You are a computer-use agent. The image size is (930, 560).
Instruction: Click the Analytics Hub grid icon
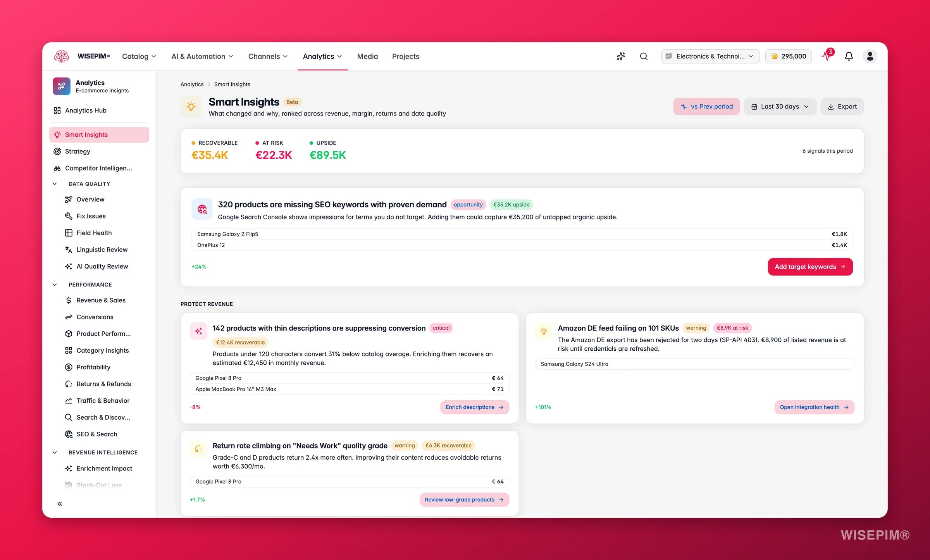point(57,110)
